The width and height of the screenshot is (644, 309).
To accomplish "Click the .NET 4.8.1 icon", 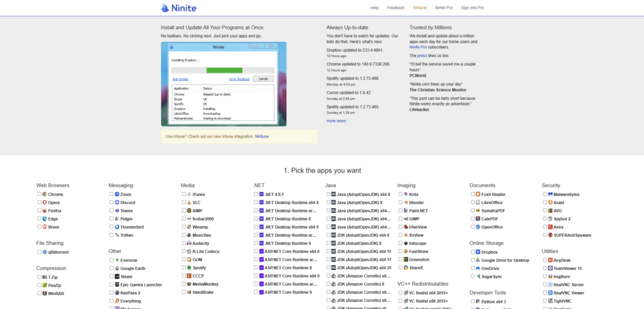I will click(x=261, y=195).
